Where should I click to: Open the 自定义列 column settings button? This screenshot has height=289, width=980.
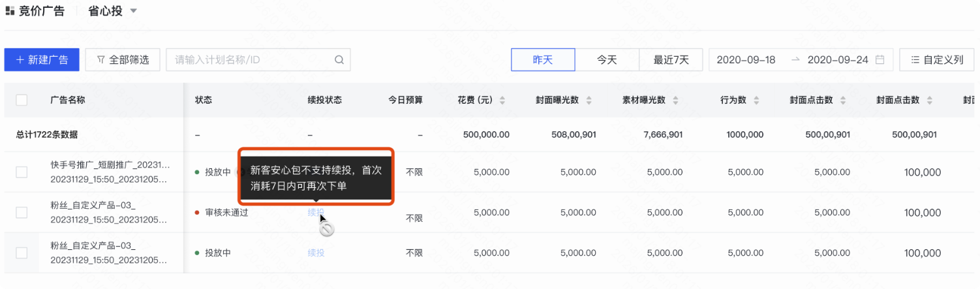937,59
